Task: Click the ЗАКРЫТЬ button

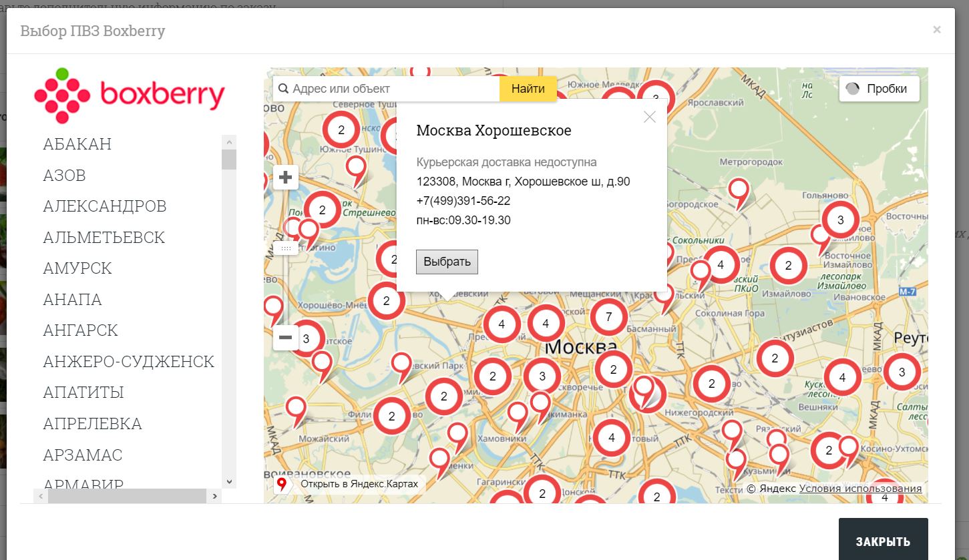Action: tap(883, 541)
